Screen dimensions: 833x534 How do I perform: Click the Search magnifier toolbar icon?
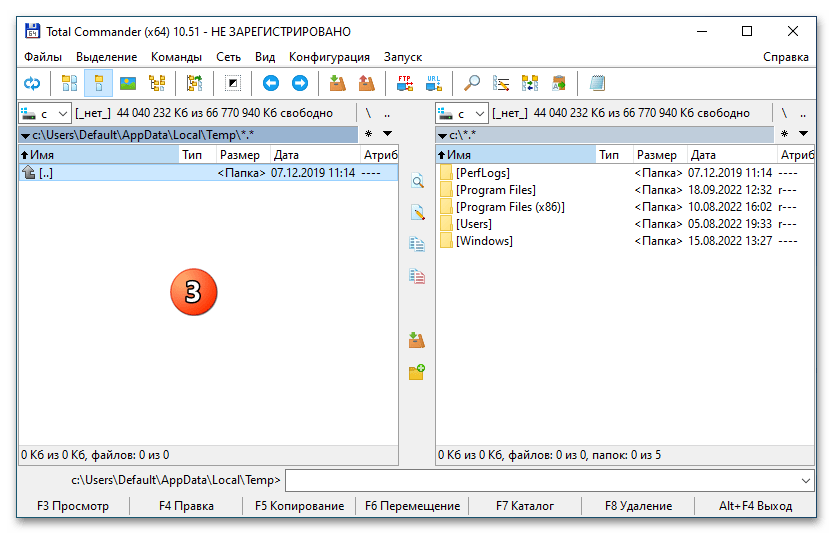click(x=472, y=83)
